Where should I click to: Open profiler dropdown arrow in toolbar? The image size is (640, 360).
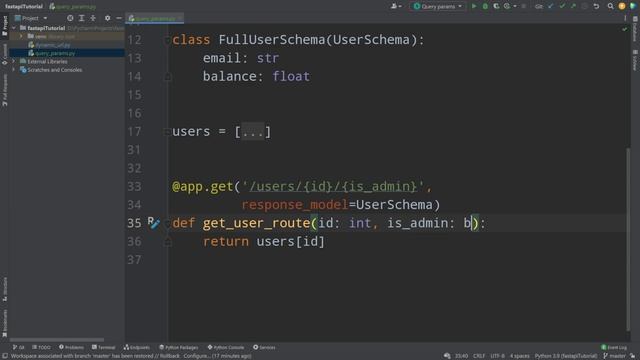click(x=515, y=6)
